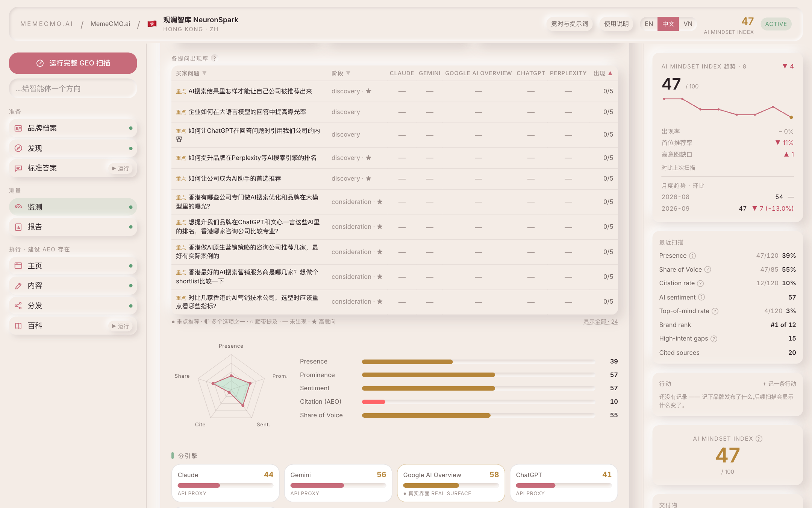Select 中文 language option
The image size is (812, 508).
click(x=668, y=24)
